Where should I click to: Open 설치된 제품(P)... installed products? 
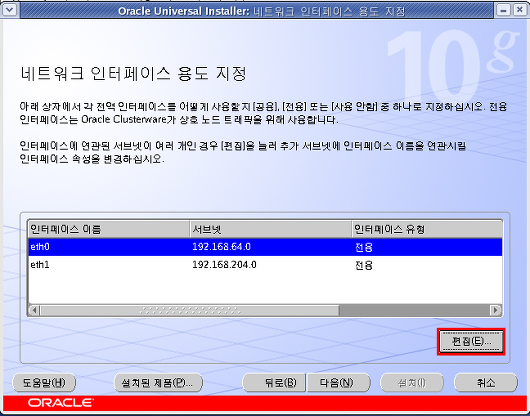(159, 383)
